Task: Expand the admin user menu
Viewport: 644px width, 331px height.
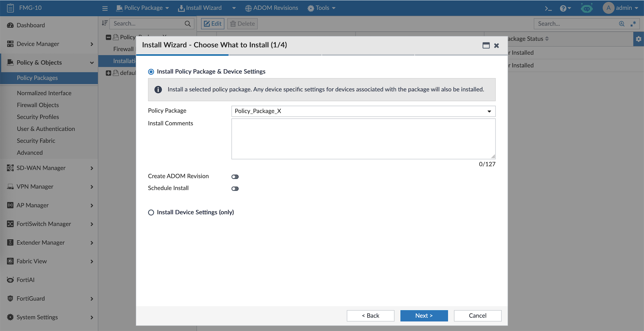Action: (x=621, y=8)
